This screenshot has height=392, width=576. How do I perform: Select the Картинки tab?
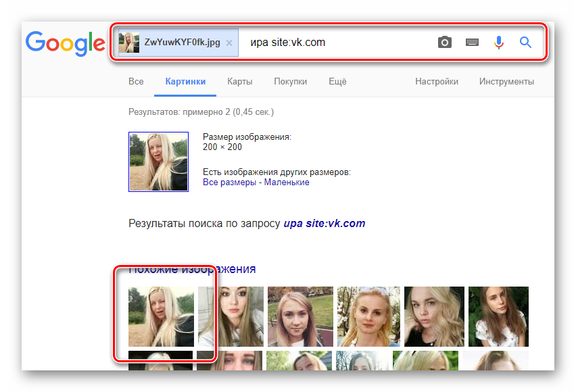tap(185, 82)
